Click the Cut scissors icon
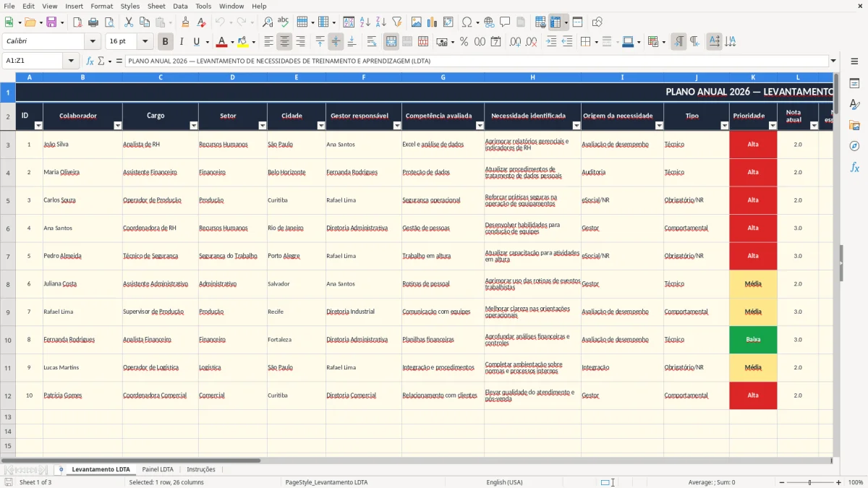868x488 pixels. click(129, 22)
